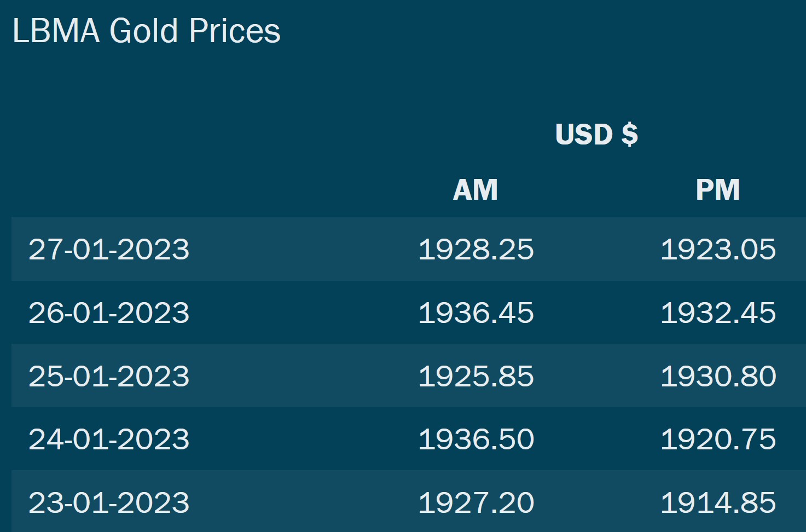Select the 23-01-2023 date cell
This screenshot has width=806, height=532.
tap(109, 502)
